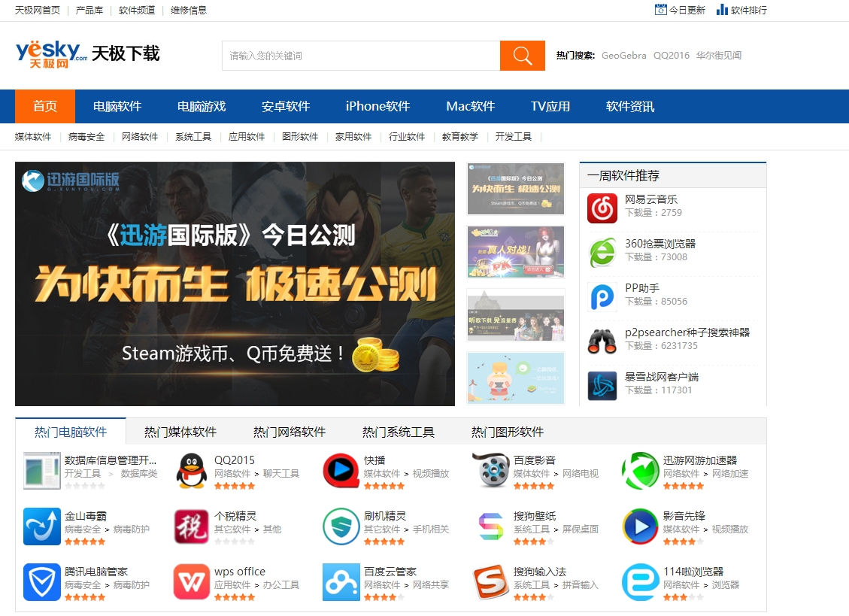Click the keyword search input field
The image size is (849, 616).
tap(361, 55)
